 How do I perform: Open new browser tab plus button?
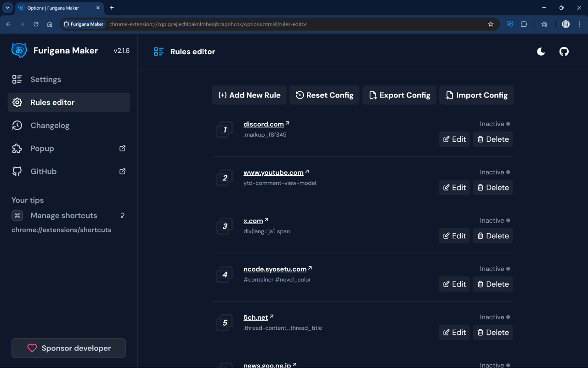[112, 8]
